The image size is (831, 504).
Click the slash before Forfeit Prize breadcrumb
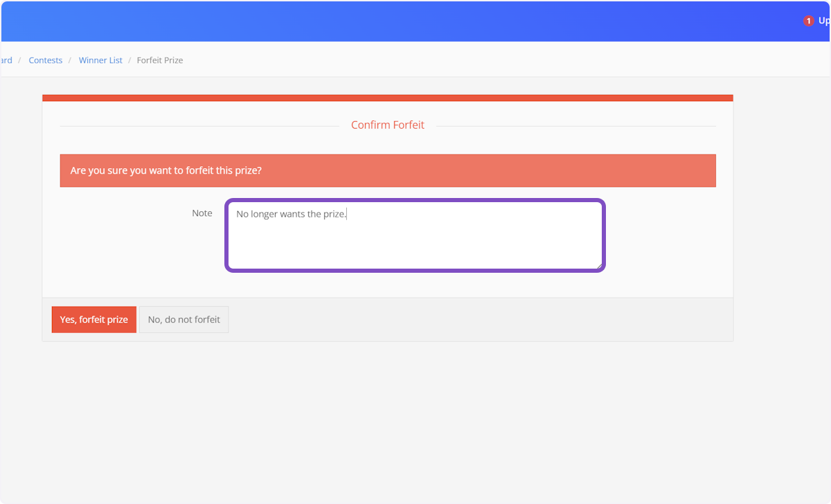pos(129,60)
